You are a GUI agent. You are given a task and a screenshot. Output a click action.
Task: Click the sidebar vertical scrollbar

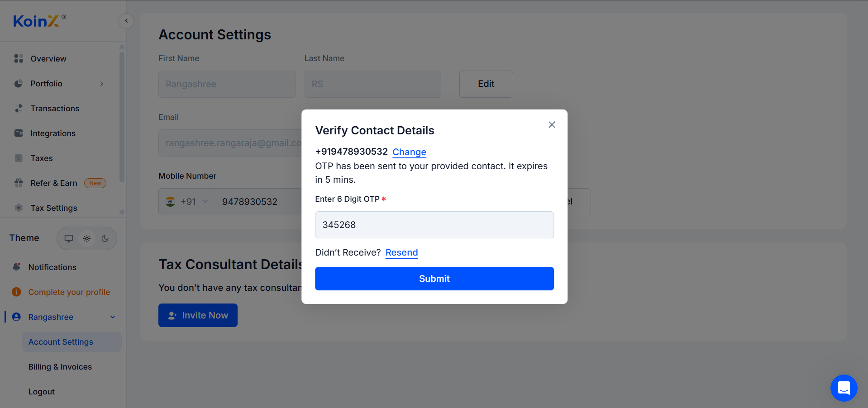tap(122, 117)
